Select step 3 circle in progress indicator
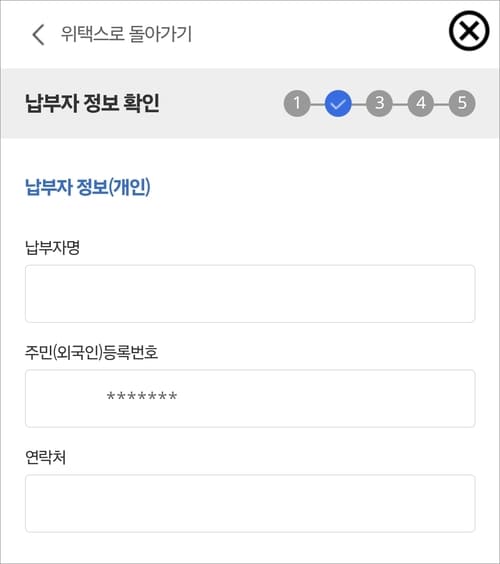Viewport: 500px width, 564px height. pos(379,103)
